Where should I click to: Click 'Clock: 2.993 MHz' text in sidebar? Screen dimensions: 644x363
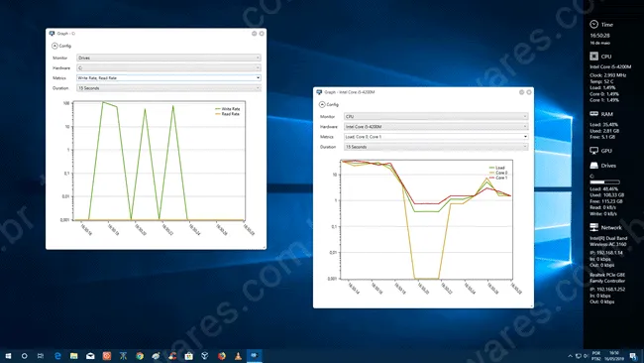tap(608, 75)
